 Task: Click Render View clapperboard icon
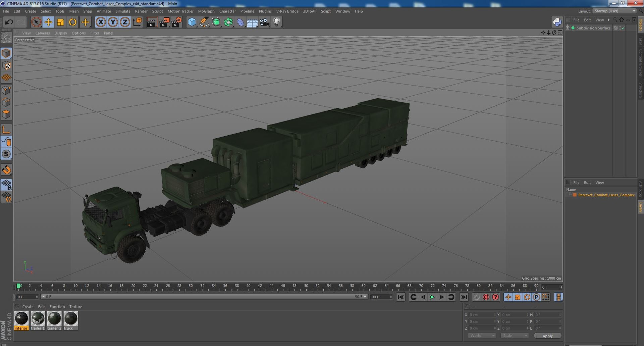[152, 22]
